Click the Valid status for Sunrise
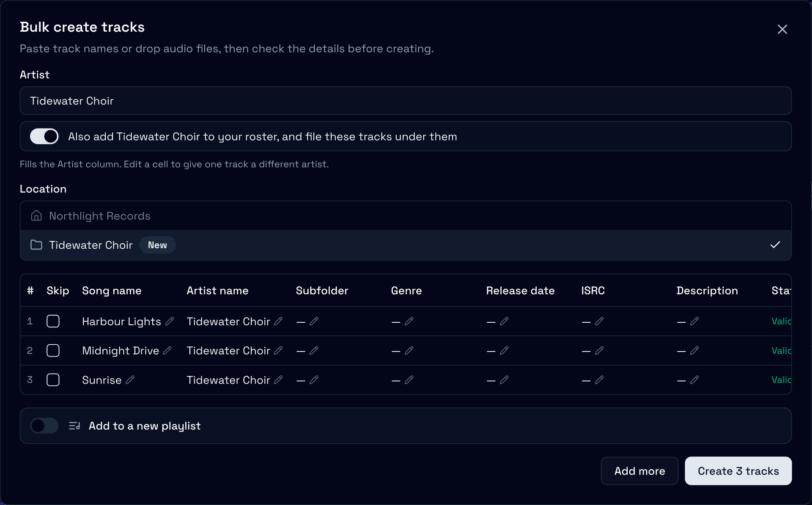 [x=781, y=380]
